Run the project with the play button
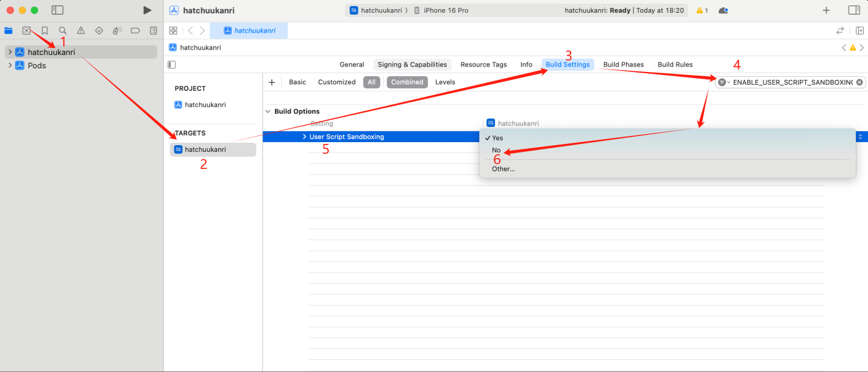 (147, 10)
